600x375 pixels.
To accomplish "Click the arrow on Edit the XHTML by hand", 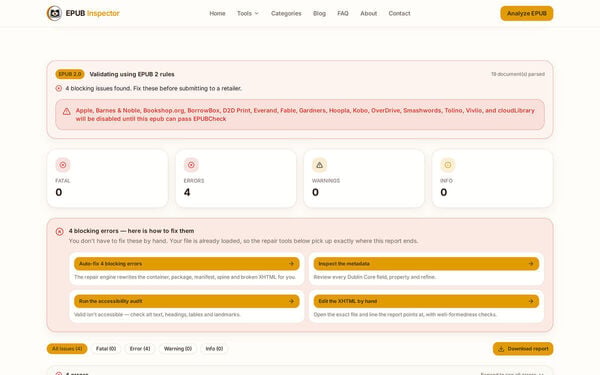I will [x=531, y=301].
